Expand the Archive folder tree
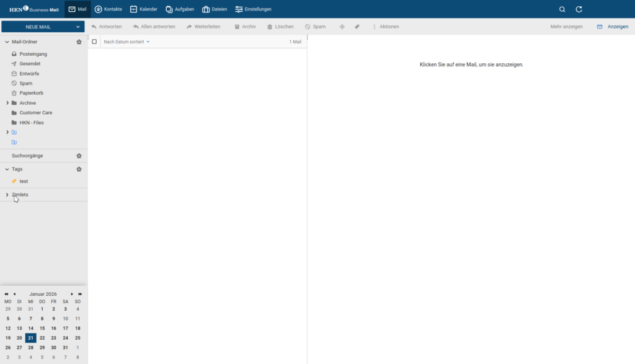635x364 pixels. pyautogui.click(x=7, y=103)
